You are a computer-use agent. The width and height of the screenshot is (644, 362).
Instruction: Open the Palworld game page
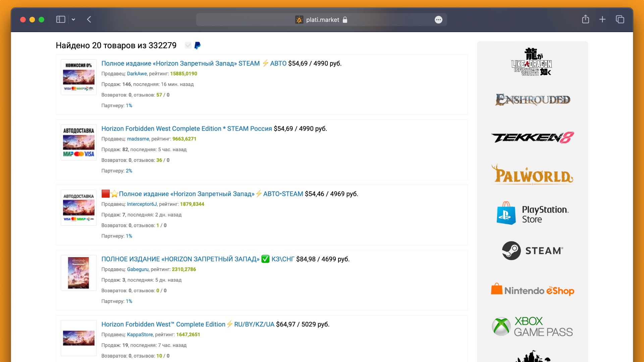[x=532, y=175]
